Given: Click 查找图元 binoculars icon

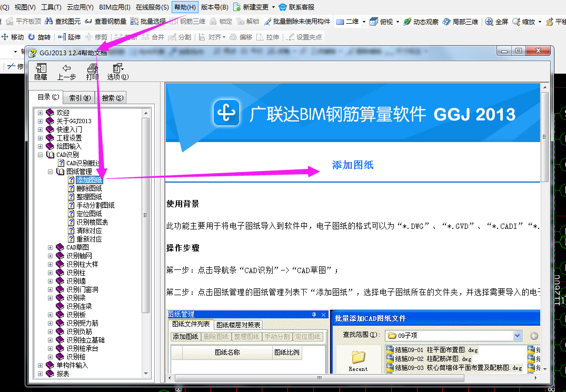Looking at the screenshot, I should click(49, 22).
